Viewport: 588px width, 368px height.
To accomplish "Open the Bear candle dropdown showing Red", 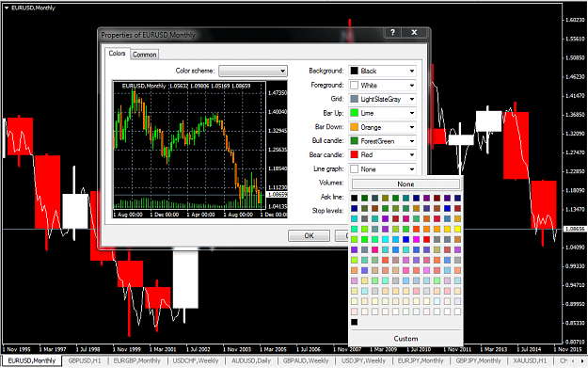I will (x=383, y=154).
